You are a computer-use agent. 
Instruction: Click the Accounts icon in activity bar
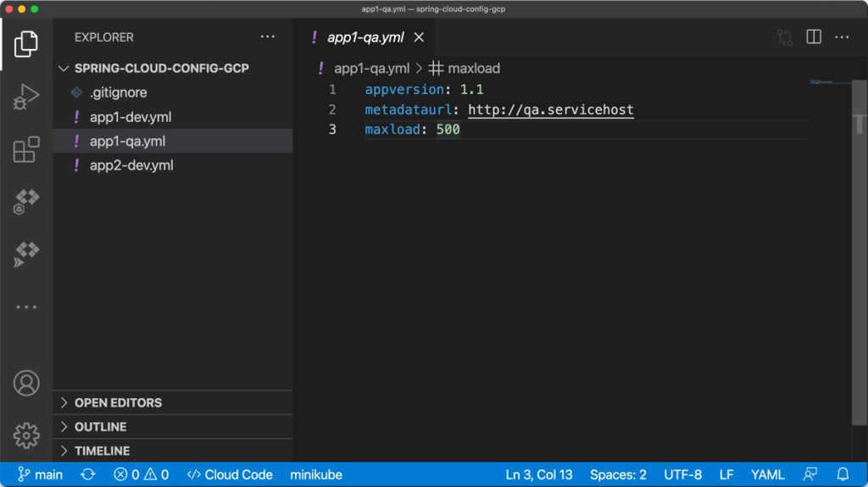(26, 383)
